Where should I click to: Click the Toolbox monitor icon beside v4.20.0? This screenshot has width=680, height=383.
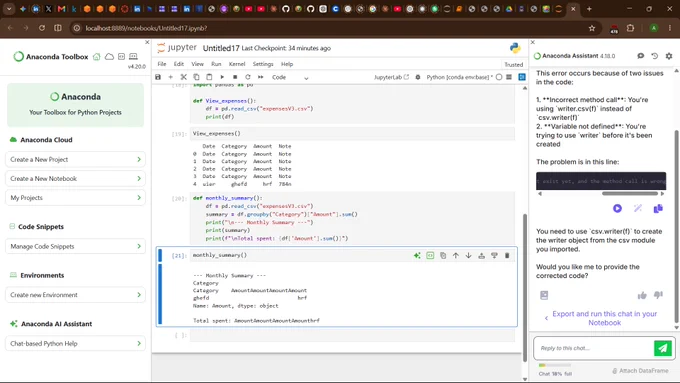pyautogui.click(x=134, y=57)
